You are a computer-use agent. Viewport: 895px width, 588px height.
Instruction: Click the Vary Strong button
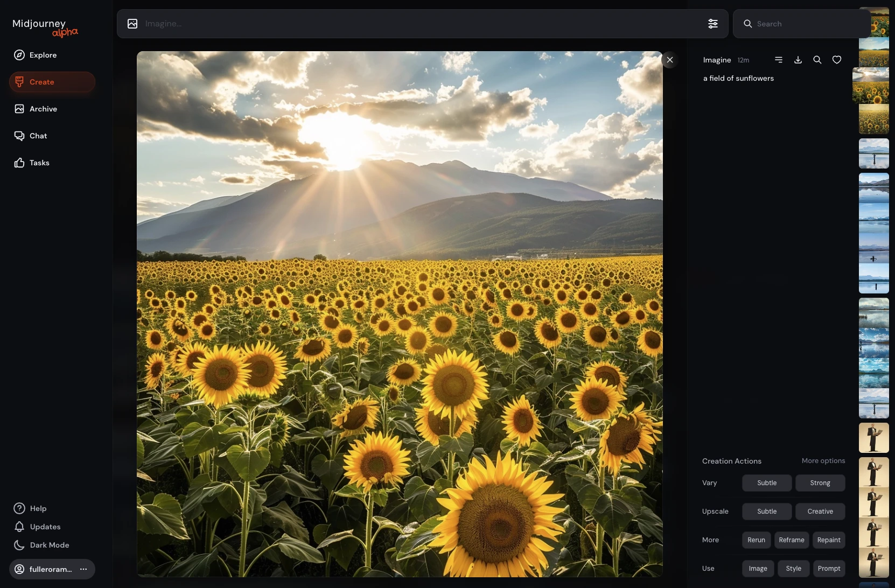tap(820, 483)
